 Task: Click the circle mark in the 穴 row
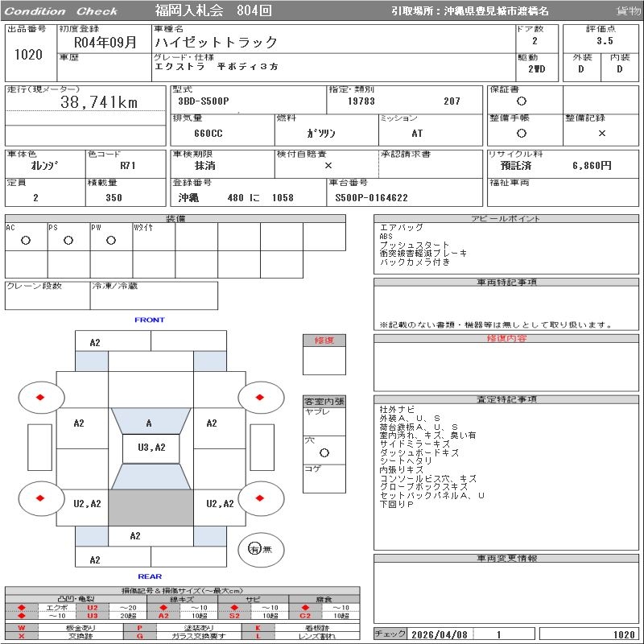[324, 452]
